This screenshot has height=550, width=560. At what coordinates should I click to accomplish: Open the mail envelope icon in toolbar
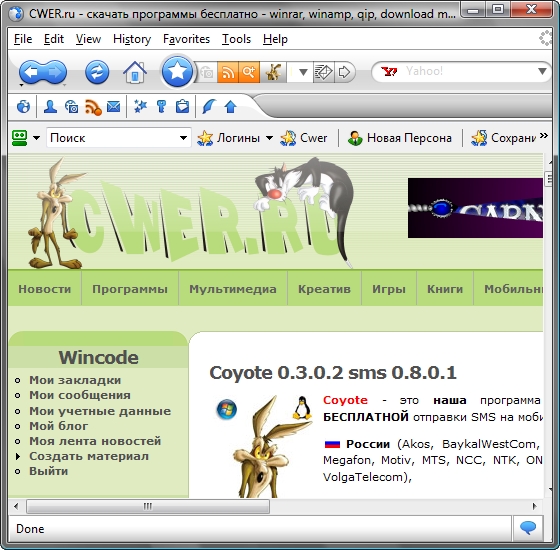[x=114, y=106]
